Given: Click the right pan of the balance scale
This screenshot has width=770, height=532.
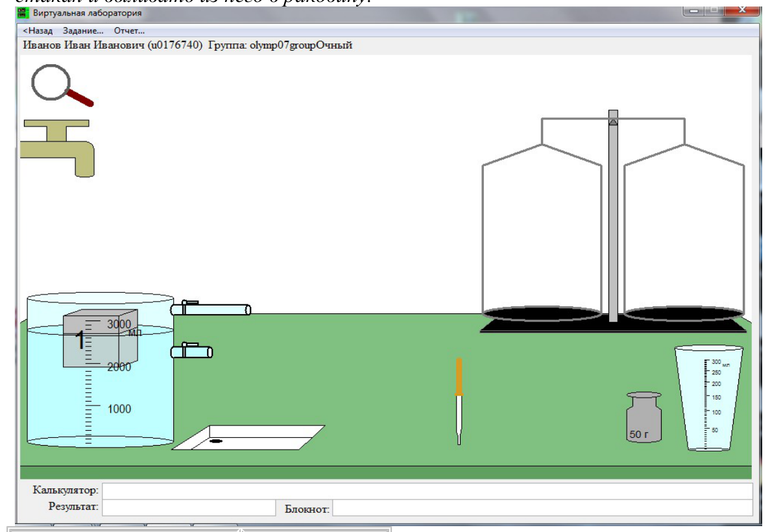Looking at the screenshot, I should 684,313.
